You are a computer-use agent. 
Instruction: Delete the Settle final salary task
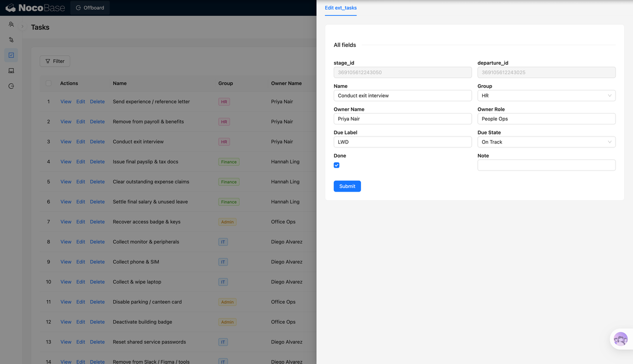97,202
